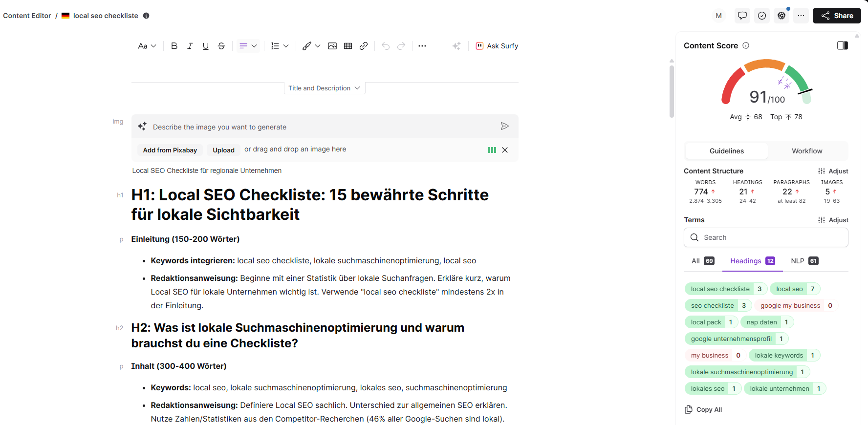Switch to the Workflow tab
This screenshot has width=868, height=425.
tap(807, 151)
